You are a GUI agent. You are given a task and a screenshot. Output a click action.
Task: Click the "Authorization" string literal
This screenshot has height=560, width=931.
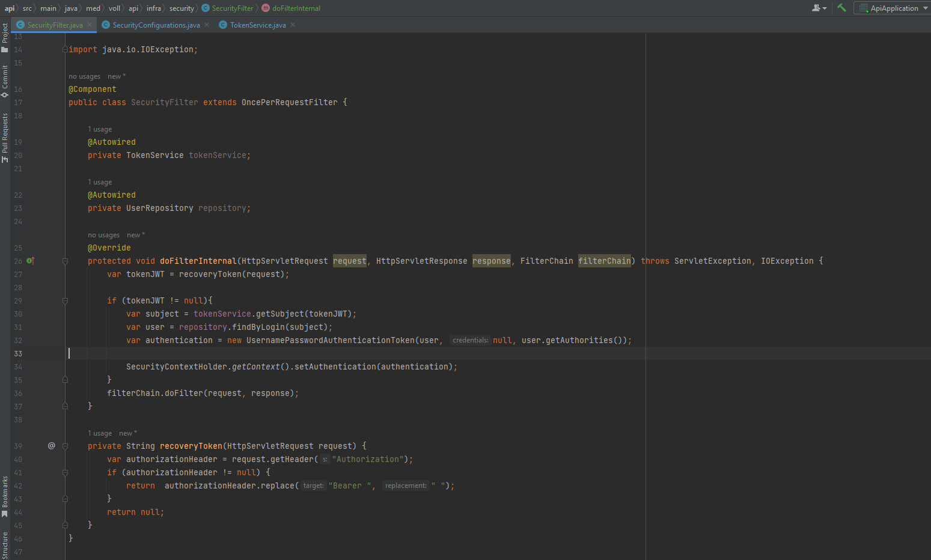click(368, 459)
